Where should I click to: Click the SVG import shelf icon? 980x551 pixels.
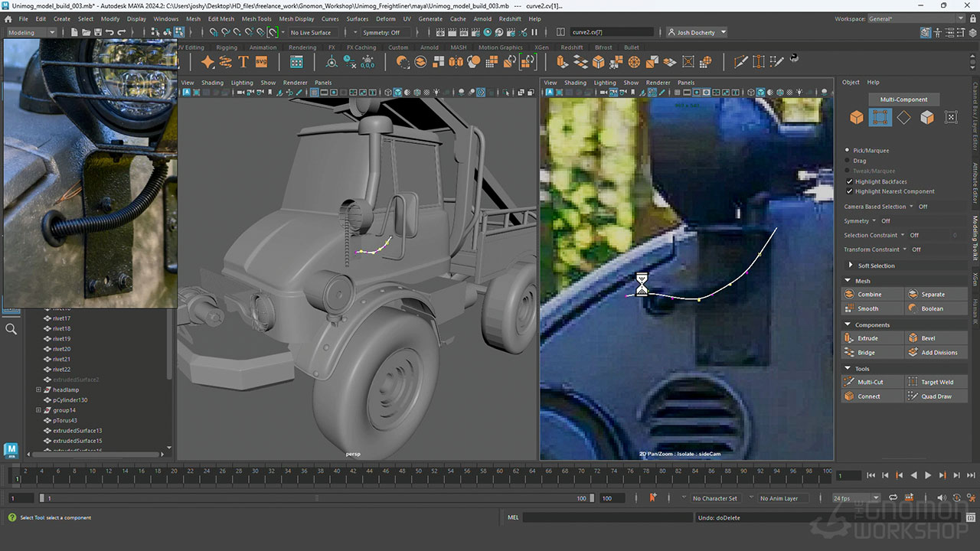(261, 62)
